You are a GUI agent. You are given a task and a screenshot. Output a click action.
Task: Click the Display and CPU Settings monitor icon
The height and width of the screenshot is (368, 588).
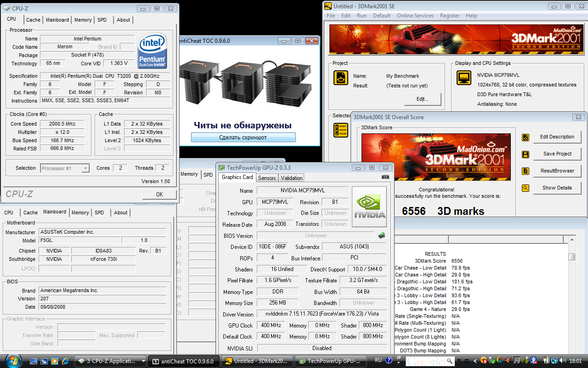(464, 78)
